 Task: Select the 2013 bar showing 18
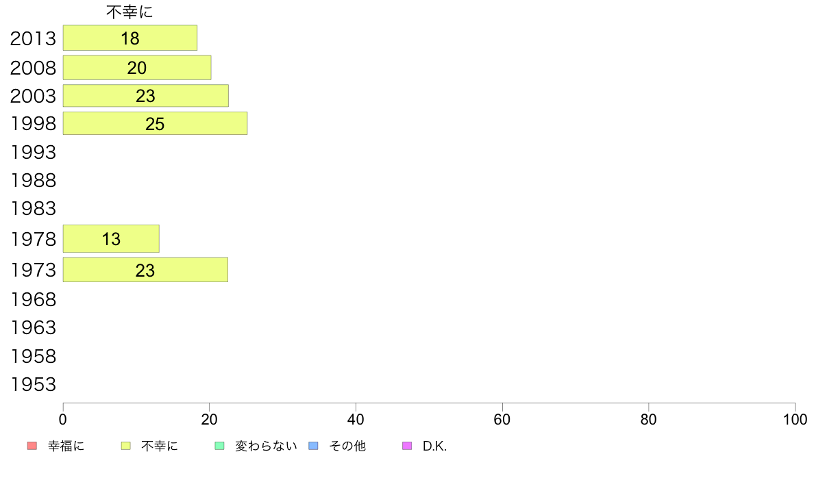(129, 38)
